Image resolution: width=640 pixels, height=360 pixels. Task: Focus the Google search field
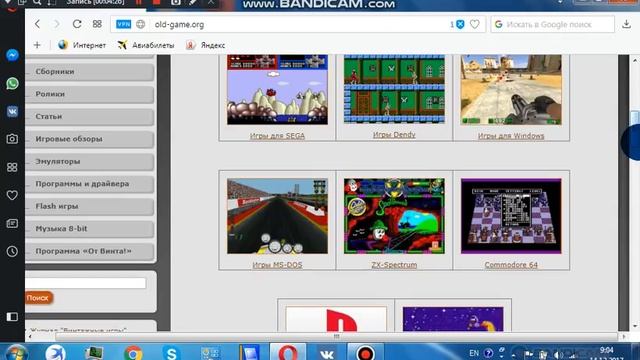click(x=553, y=24)
